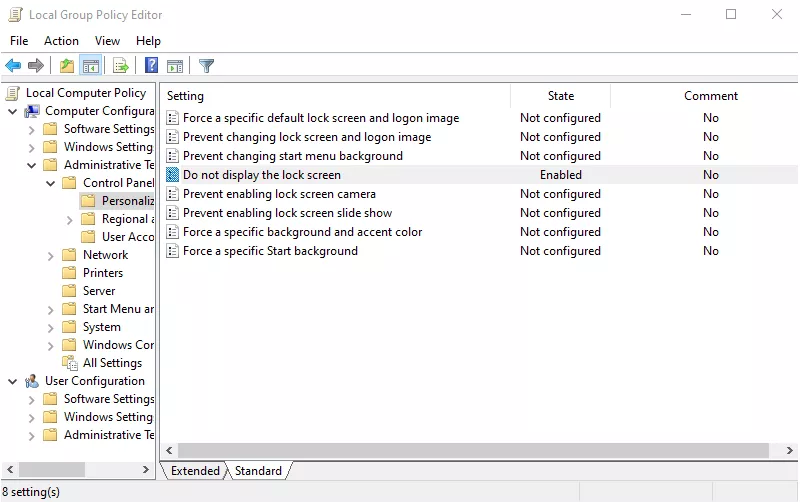This screenshot has height=502, width=800.
Task: Click the Export List toolbar icon
Action: 121,65
